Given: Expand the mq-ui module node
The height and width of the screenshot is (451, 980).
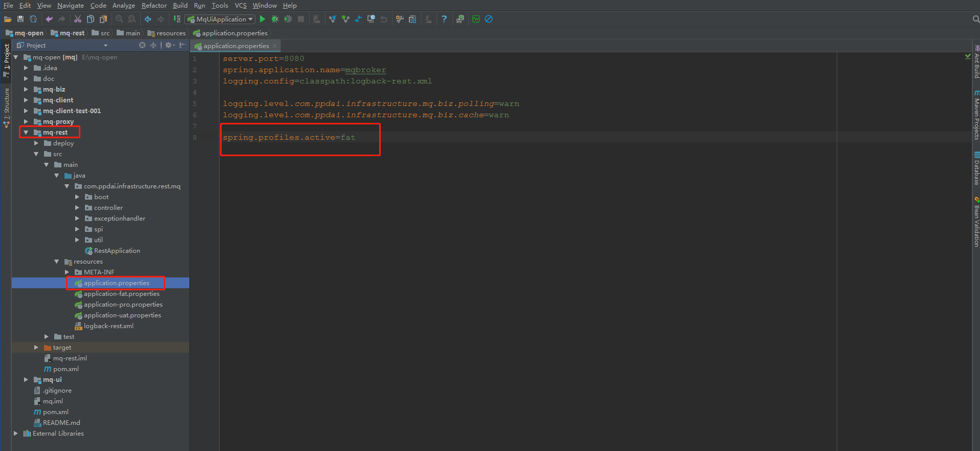Looking at the screenshot, I should pyautogui.click(x=26, y=379).
